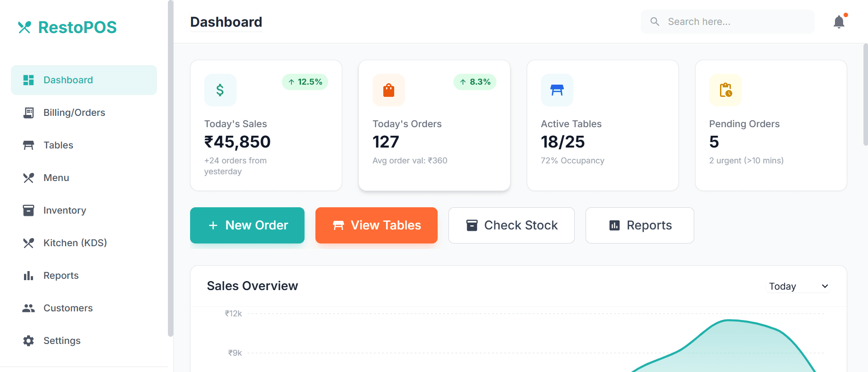
Task: Click the table icon on Active Tables card
Action: [x=557, y=90]
